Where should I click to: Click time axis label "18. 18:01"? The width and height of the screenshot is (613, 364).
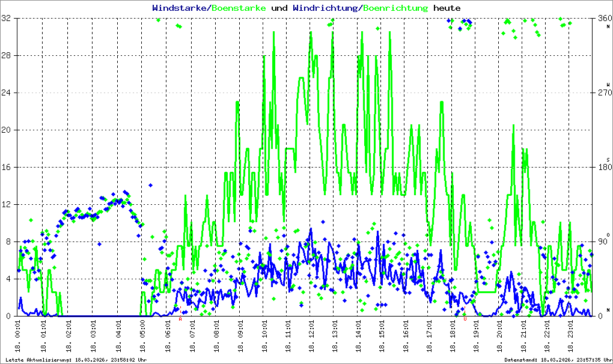point(453,336)
